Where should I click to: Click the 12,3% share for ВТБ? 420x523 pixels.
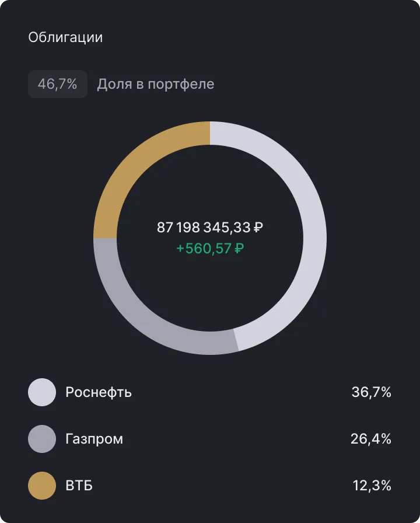(372, 486)
